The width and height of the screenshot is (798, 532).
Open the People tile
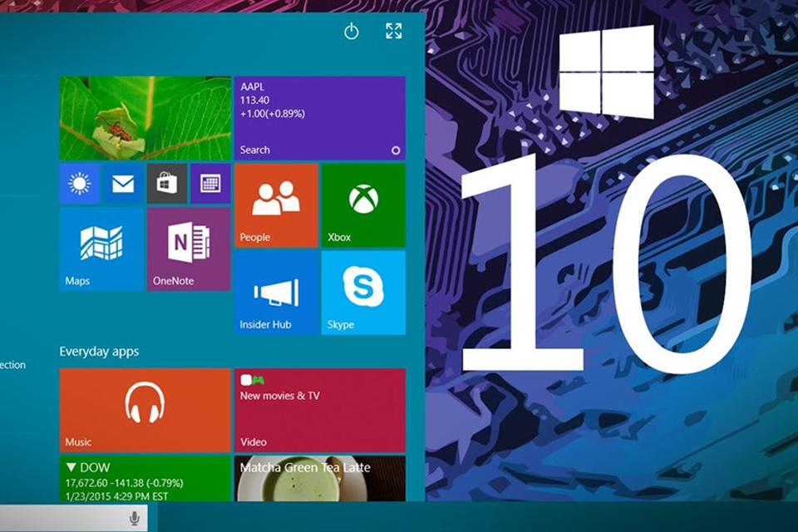pos(276,205)
